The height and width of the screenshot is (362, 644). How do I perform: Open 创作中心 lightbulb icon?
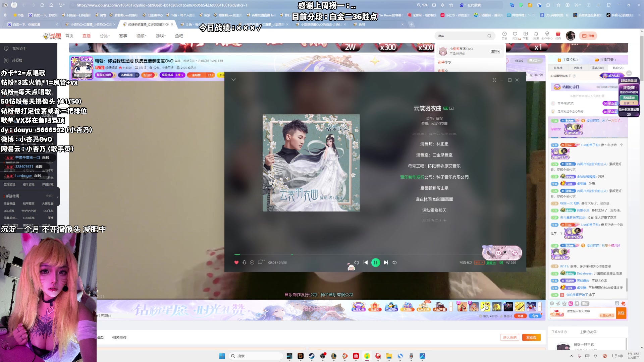click(547, 35)
